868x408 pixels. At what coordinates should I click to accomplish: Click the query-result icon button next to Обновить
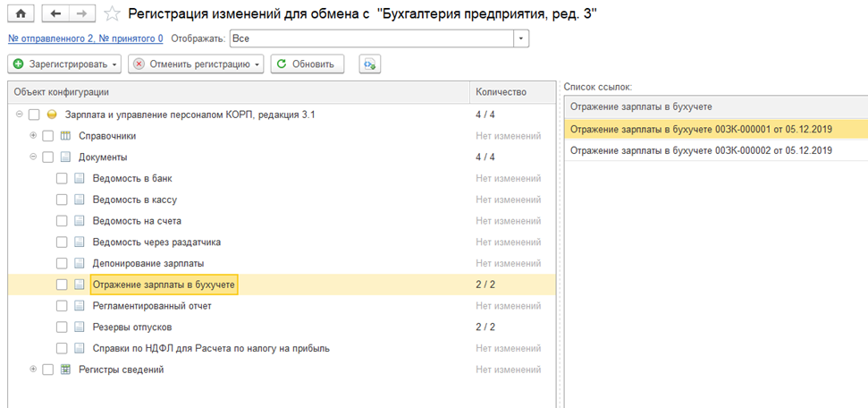(370, 64)
